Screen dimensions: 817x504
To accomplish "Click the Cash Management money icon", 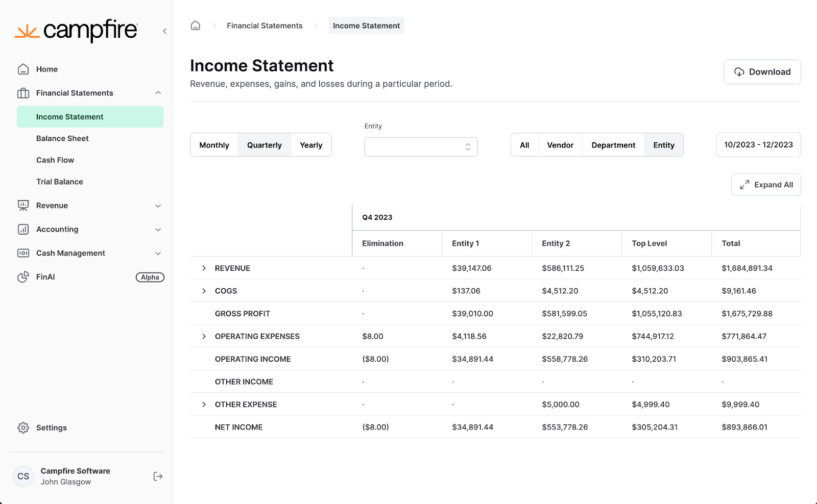I will 23,253.
